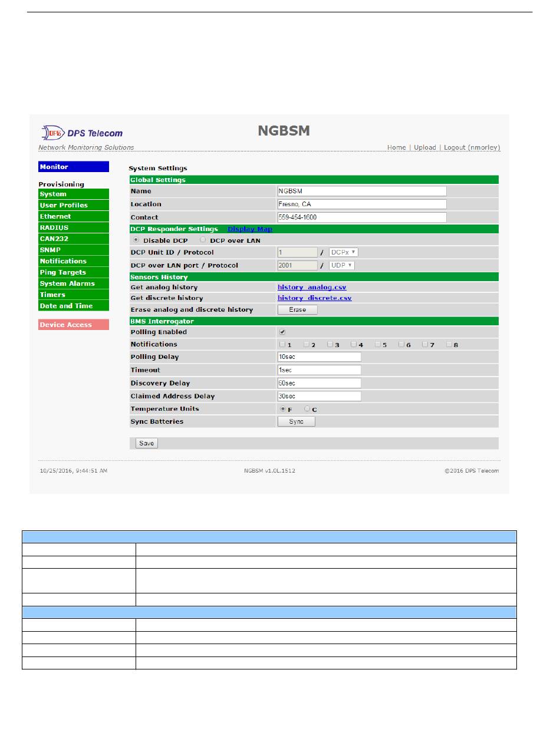Open Device Access page

[74, 325]
